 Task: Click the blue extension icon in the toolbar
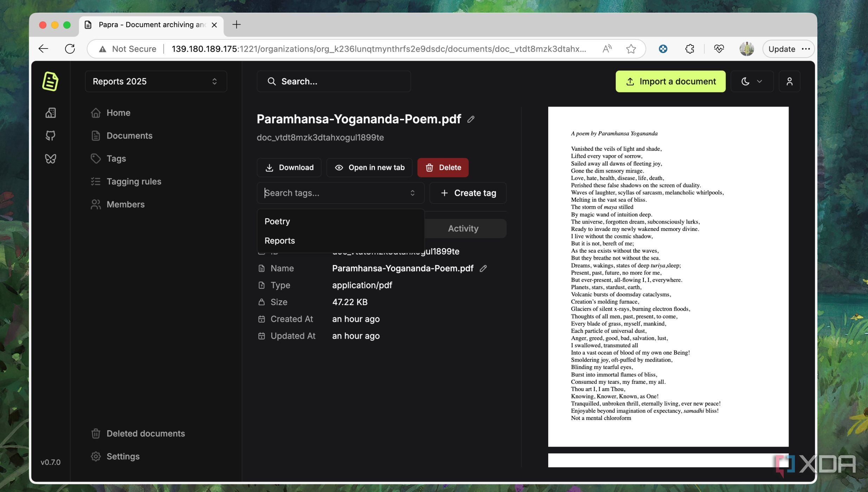tap(663, 49)
